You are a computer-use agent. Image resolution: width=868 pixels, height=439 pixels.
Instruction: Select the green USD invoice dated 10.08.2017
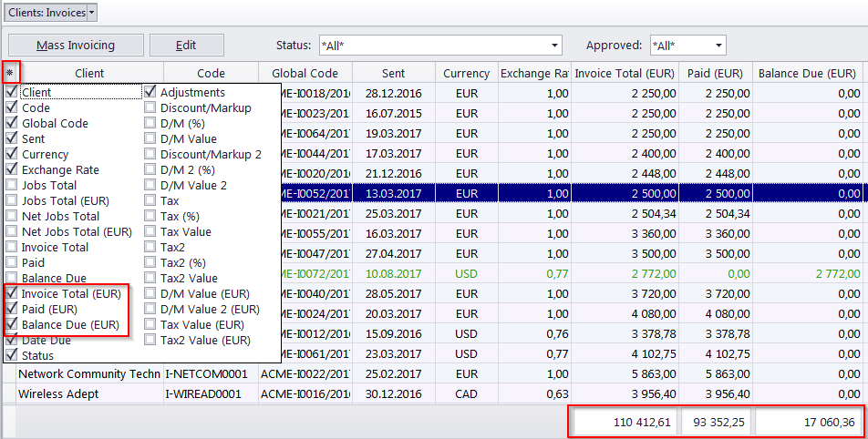(x=573, y=273)
